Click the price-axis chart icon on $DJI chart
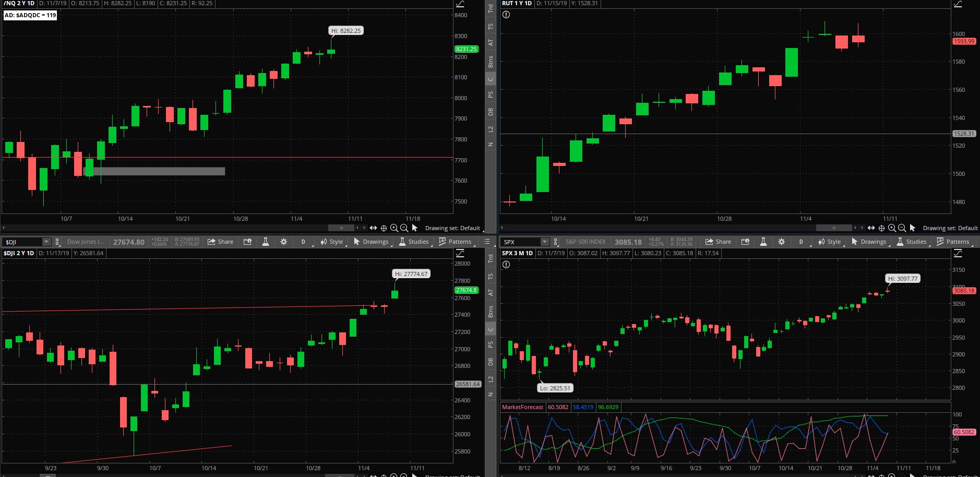Viewport: 980px width, 477px height. pos(460,253)
